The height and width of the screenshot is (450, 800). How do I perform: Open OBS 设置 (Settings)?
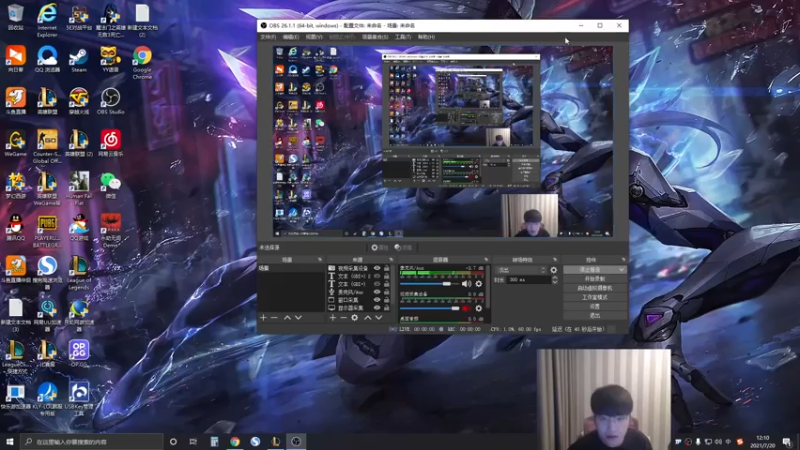[x=595, y=306]
